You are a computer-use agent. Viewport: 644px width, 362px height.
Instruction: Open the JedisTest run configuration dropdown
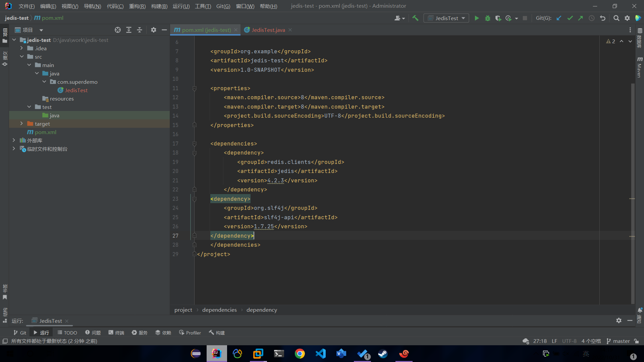446,18
